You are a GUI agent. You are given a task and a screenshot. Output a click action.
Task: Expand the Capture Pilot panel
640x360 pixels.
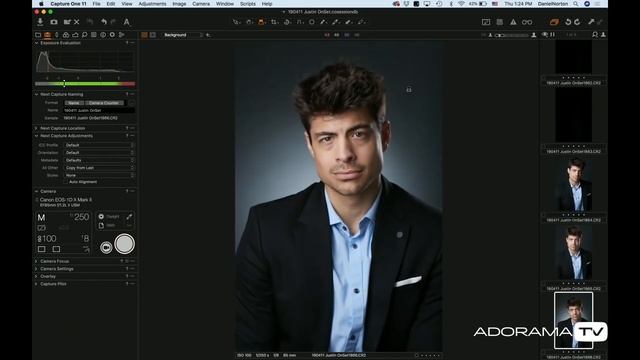36,284
